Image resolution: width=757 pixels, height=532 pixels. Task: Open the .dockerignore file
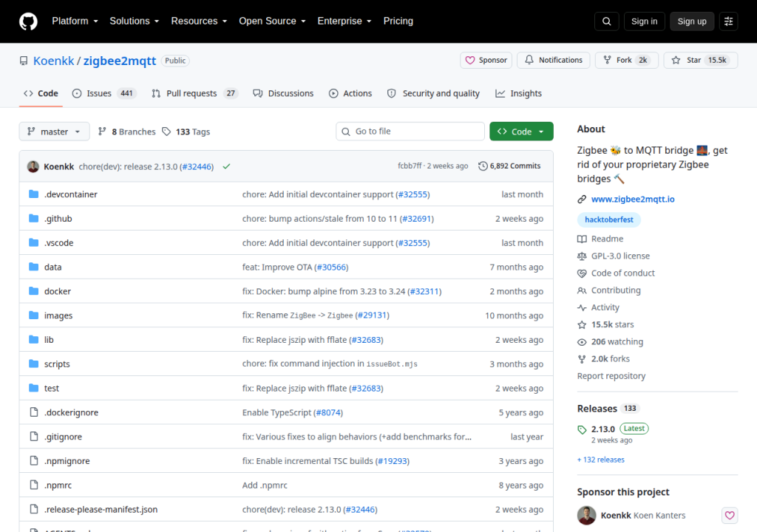click(x=72, y=412)
